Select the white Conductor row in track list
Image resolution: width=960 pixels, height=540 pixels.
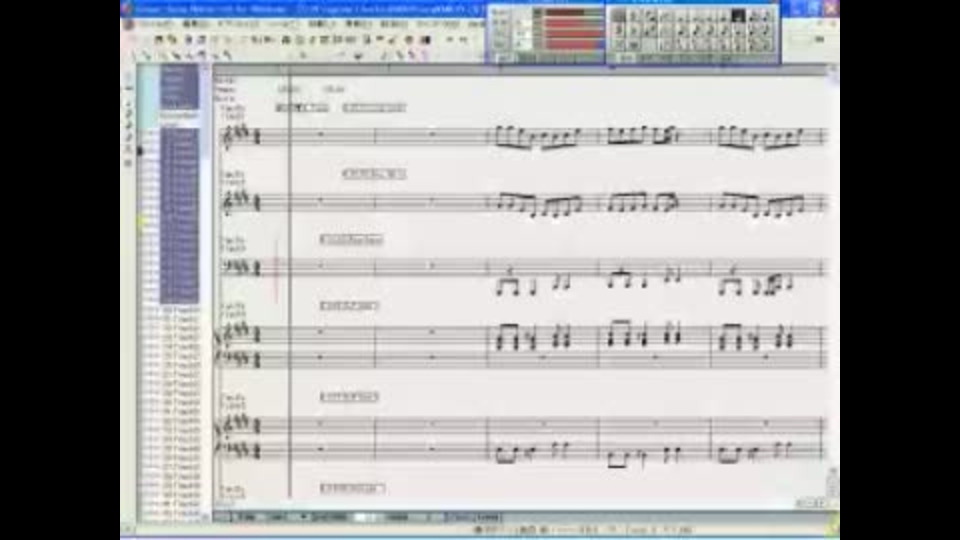tap(179, 115)
